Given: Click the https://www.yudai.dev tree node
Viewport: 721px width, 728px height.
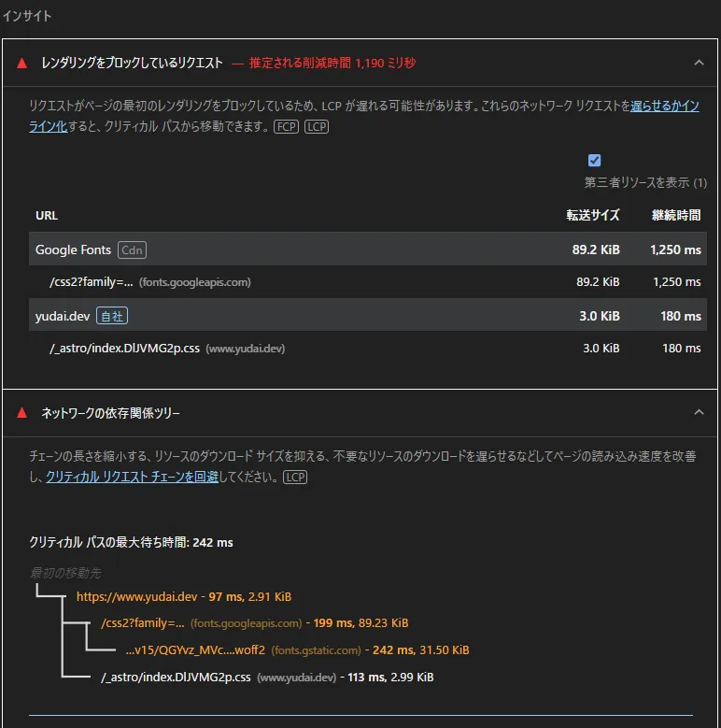Looking at the screenshot, I should [137, 596].
